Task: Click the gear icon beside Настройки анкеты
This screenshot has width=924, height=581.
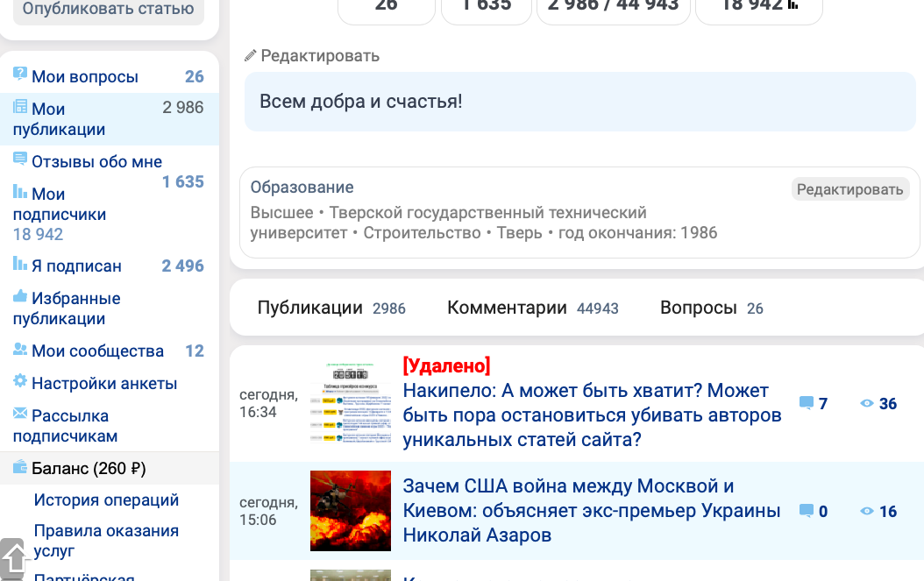Action: (x=20, y=382)
